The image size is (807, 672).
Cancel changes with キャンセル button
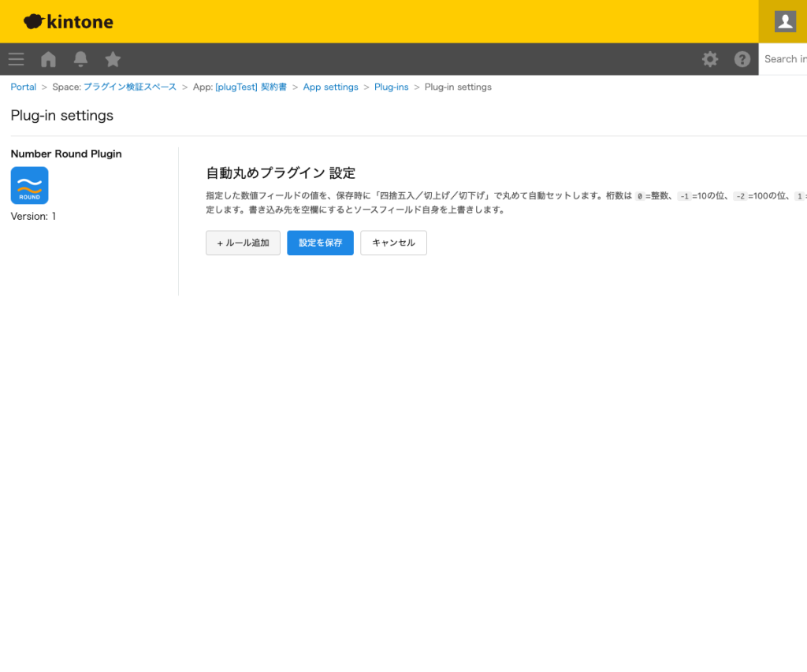[x=393, y=243]
